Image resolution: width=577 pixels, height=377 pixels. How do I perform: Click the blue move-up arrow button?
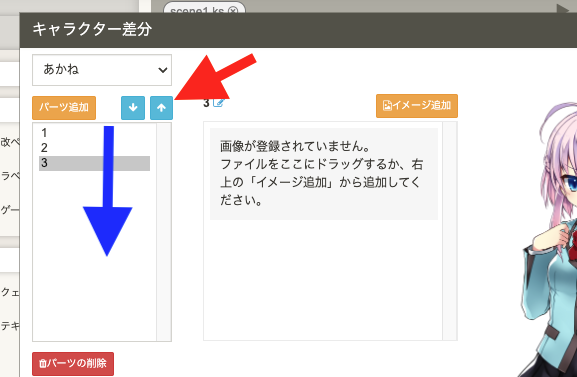tap(161, 108)
